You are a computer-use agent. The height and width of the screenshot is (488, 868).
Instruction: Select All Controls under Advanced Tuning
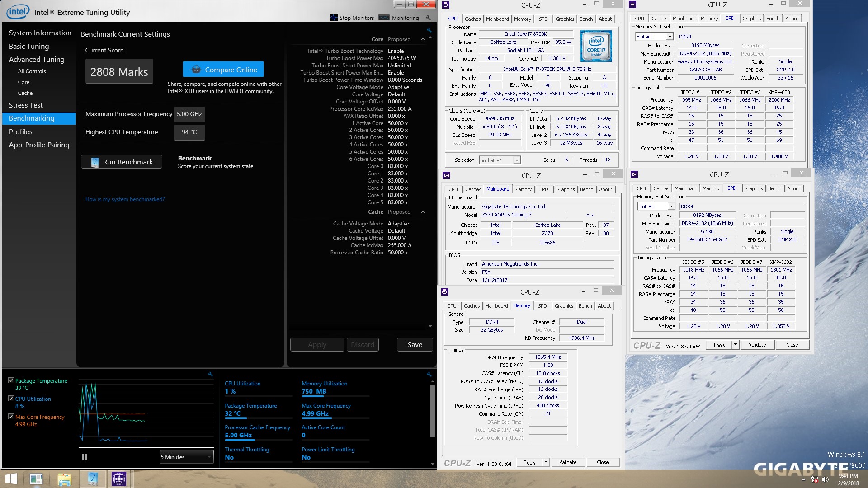[32, 71]
